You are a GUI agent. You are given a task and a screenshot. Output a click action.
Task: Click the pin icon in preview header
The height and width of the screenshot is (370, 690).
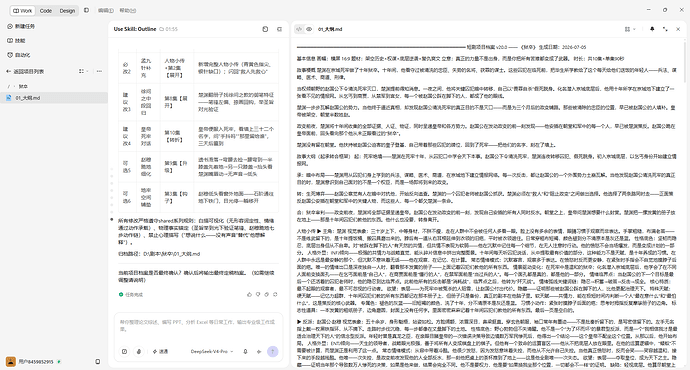(652, 29)
